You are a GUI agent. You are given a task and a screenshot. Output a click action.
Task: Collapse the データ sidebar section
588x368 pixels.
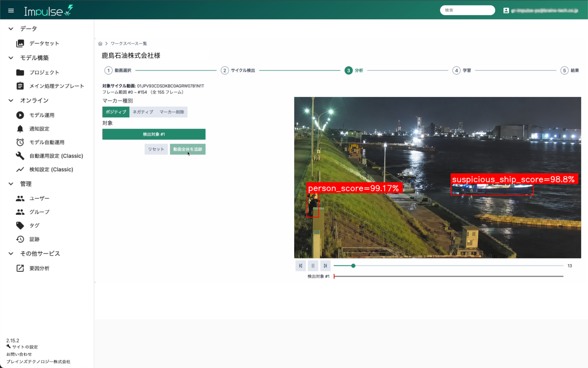(11, 29)
